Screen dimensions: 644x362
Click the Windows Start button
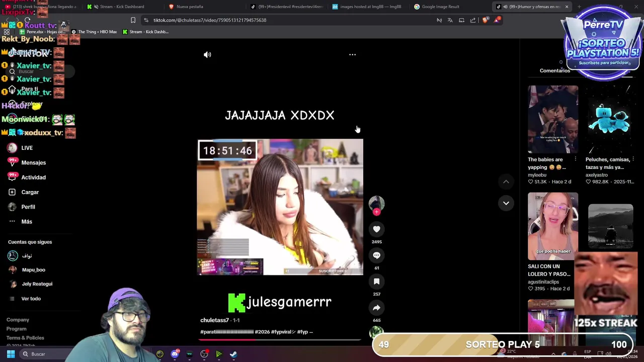(11, 354)
